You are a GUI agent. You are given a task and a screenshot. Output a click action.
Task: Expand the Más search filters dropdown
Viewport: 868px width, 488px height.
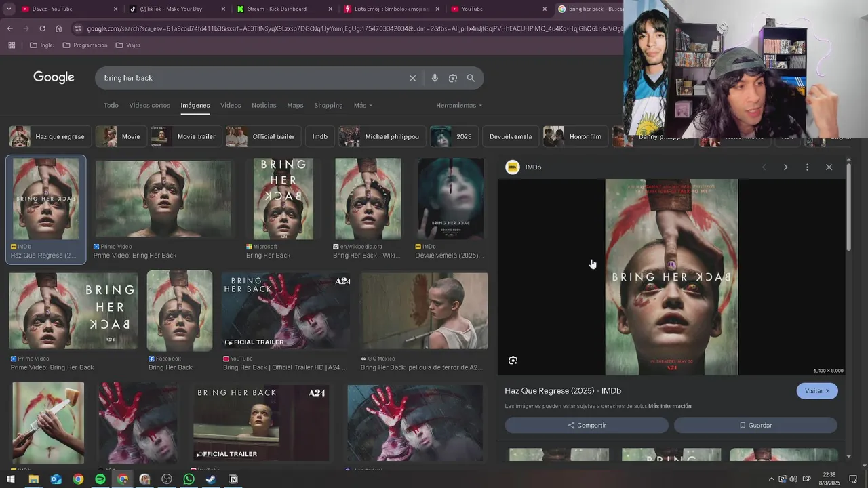point(363,106)
